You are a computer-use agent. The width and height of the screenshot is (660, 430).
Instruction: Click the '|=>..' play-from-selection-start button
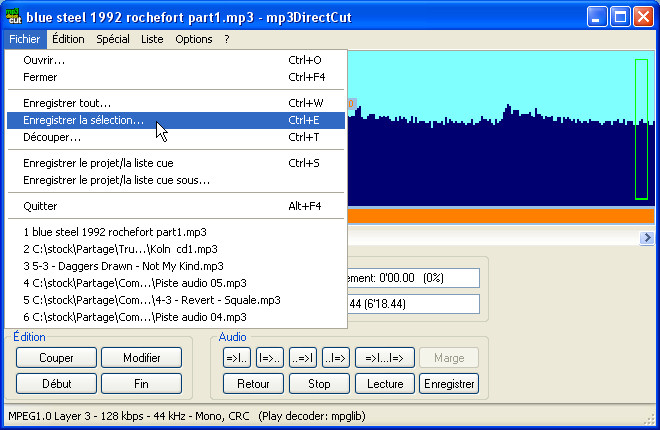click(x=269, y=358)
